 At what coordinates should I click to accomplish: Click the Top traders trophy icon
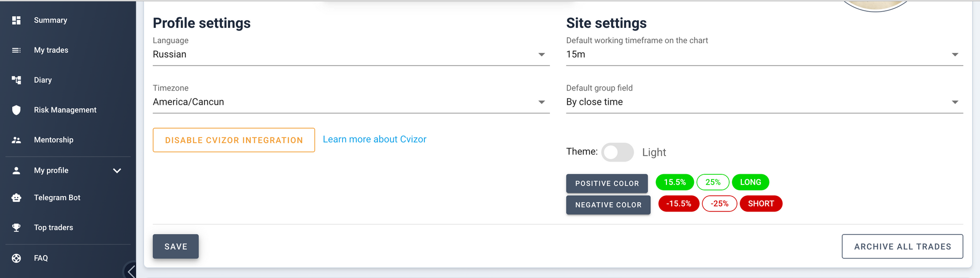[16, 228]
